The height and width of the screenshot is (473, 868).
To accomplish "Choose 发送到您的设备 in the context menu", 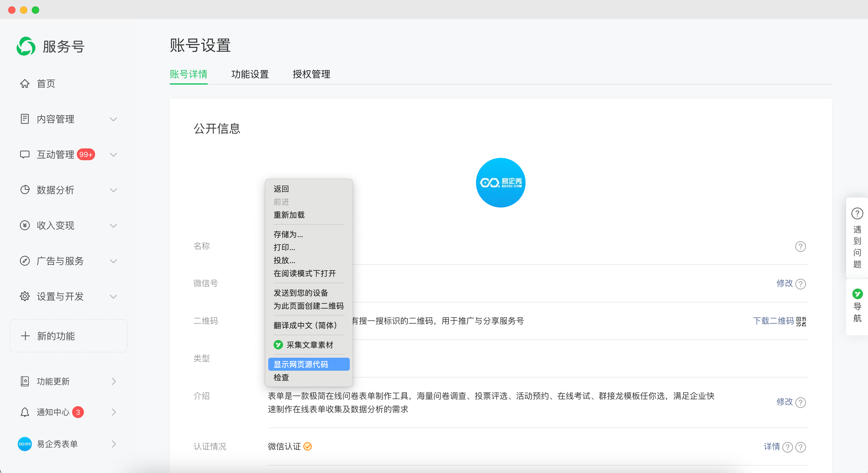I will coord(309,293).
